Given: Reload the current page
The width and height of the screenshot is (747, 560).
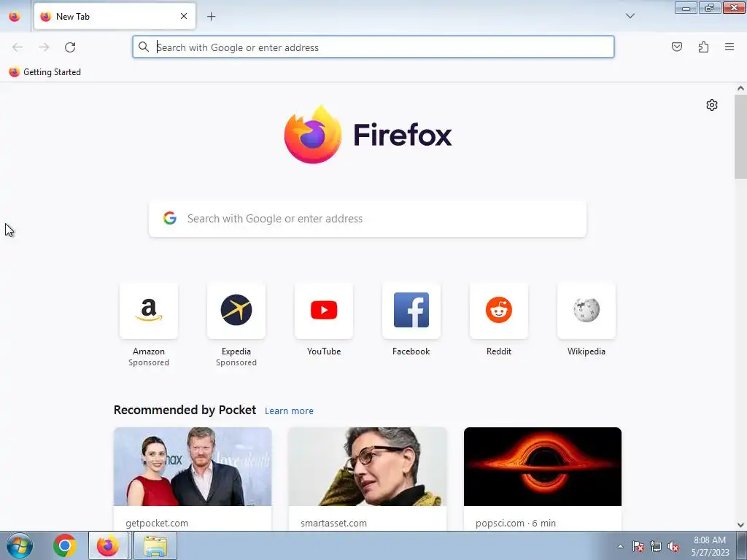Looking at the screenshot, I should (70, 47).
